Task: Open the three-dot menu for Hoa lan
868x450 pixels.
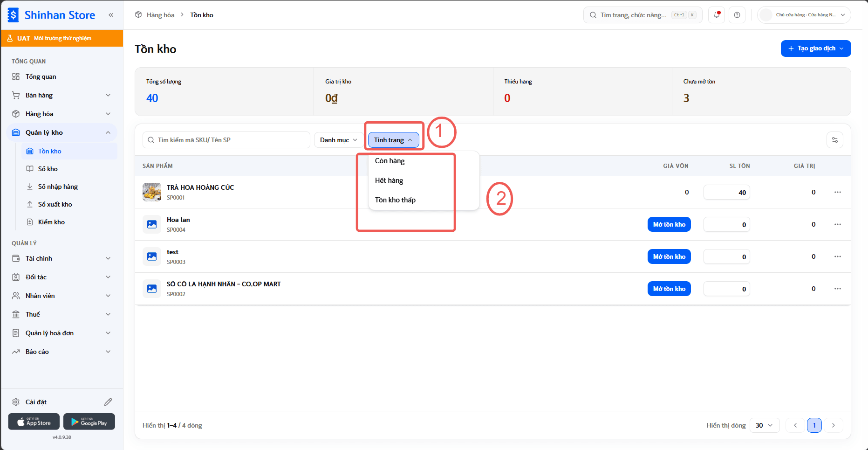Action: point(838,224)
